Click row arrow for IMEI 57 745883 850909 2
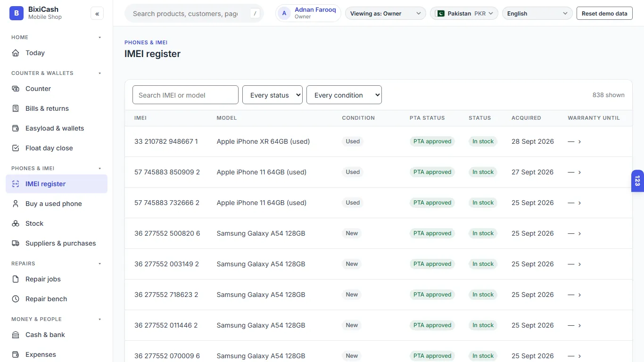Viewport: 644px width, 362px height. [x=579, y=172]
